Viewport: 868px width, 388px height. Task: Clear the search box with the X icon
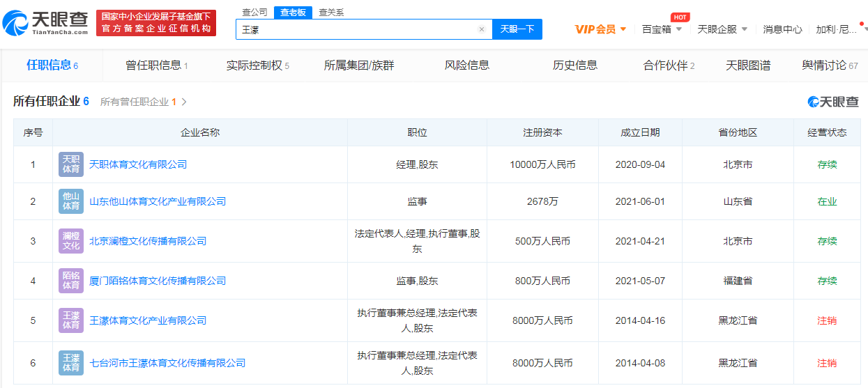click(x=481, y=29)
